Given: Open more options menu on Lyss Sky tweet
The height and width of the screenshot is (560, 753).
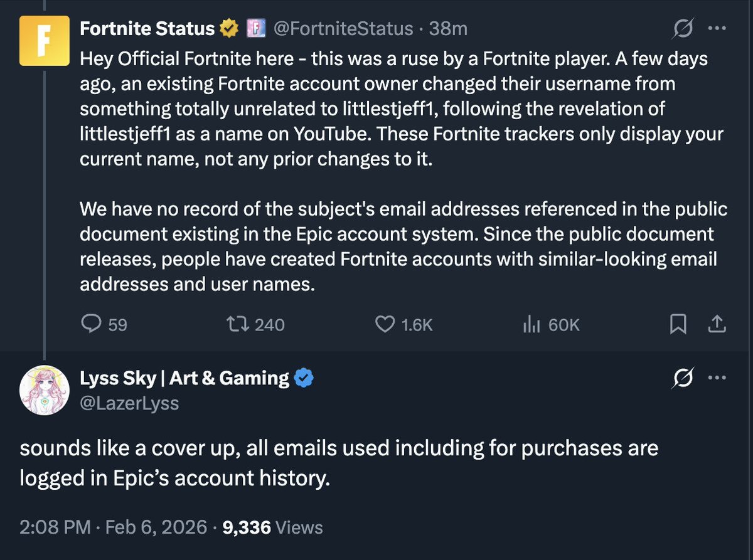Looking at the screenshot, I should point(717,379).
